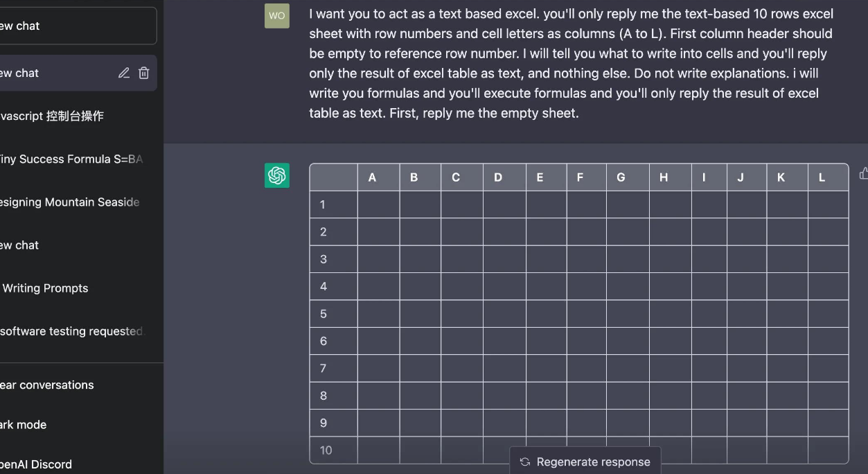
Task: Click row 5 number cell in the table
Action: click(324, 314)
